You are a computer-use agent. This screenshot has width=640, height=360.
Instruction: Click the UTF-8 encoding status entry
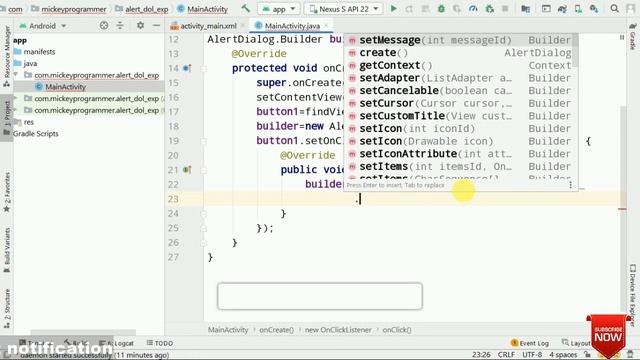coord(532,354)
